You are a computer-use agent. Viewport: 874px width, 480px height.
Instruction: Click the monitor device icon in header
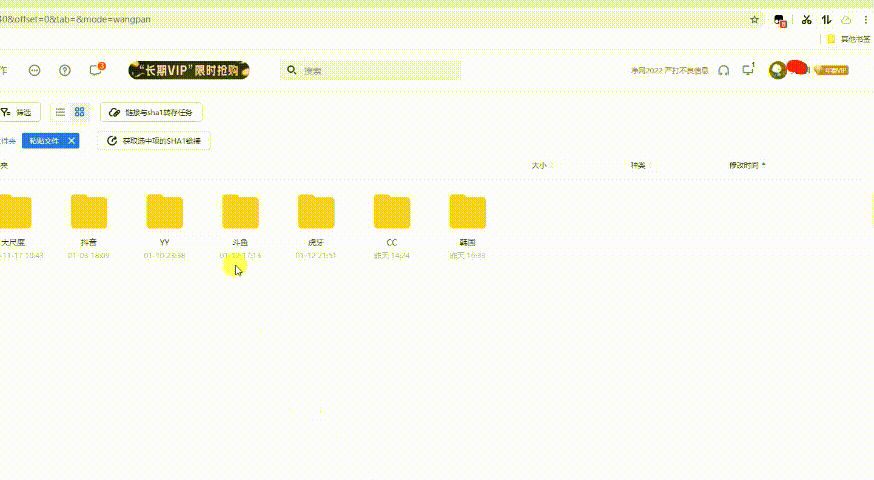click(x=747, y=70)
